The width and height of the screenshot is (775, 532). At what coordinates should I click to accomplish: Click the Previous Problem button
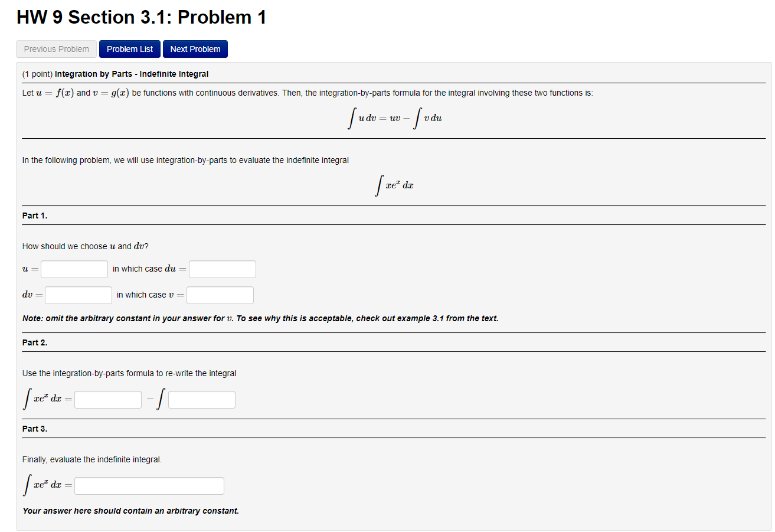57,49
